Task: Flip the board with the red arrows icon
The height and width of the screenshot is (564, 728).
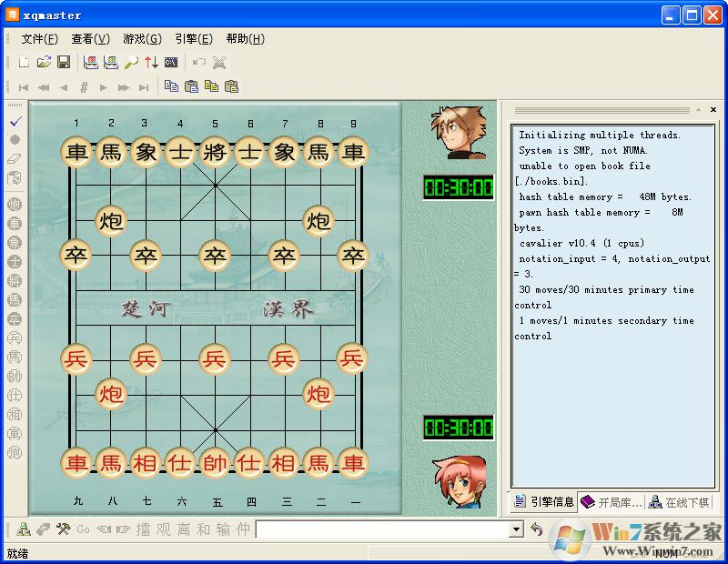Action: tap(151, 62)
